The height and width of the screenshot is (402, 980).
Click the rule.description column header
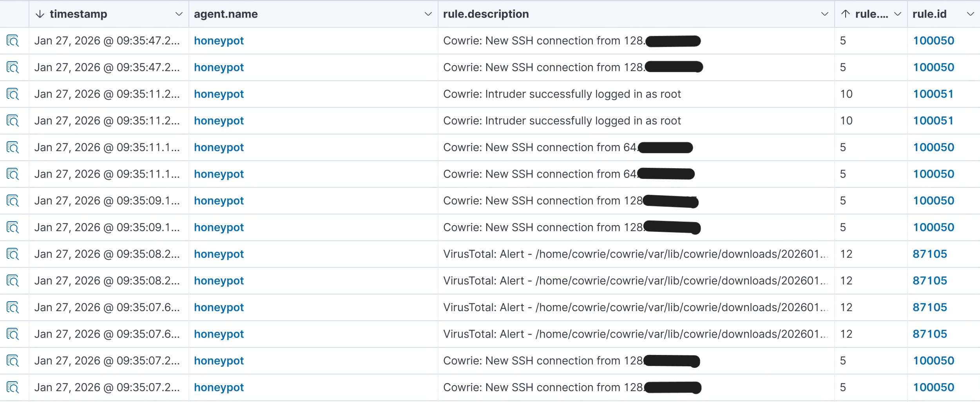pyautogui.click(x=486, y=14)
